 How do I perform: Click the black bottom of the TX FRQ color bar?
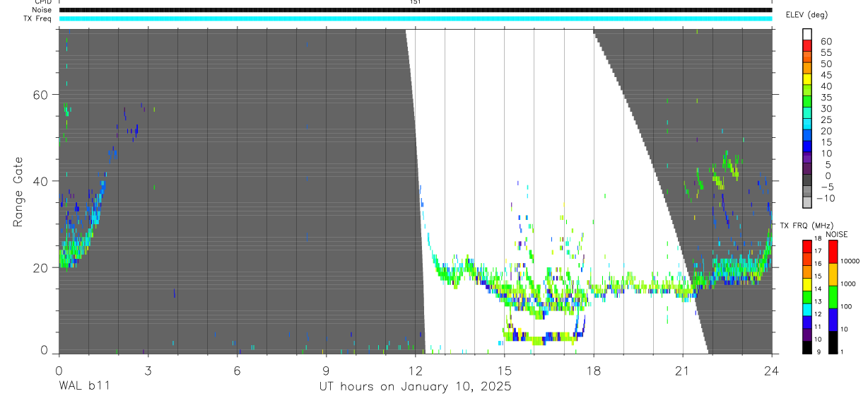(x=807, y=348)
